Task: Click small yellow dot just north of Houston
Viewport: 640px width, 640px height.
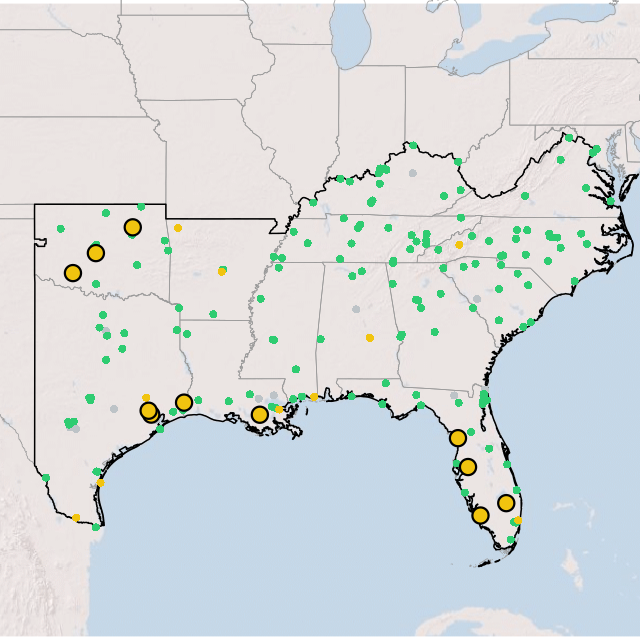Action: click(146, 398)
